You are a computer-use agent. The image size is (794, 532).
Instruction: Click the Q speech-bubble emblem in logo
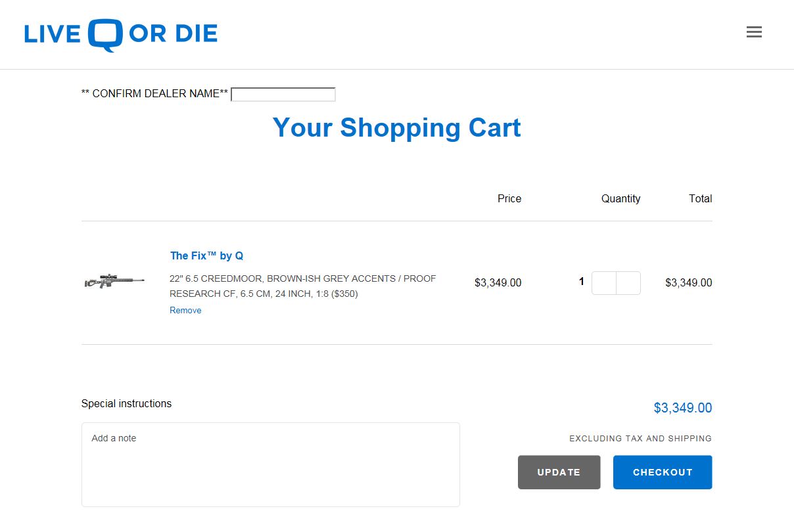click(105, 35)
